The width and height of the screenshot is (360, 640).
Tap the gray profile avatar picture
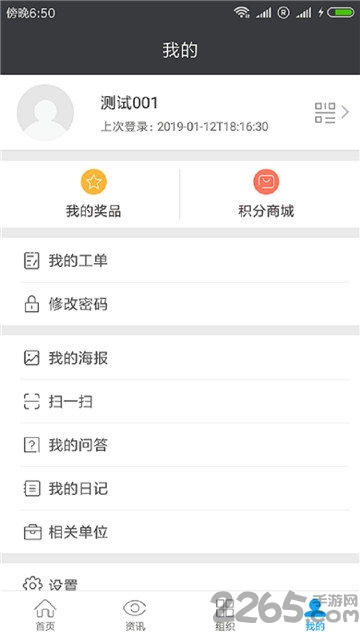45,113
